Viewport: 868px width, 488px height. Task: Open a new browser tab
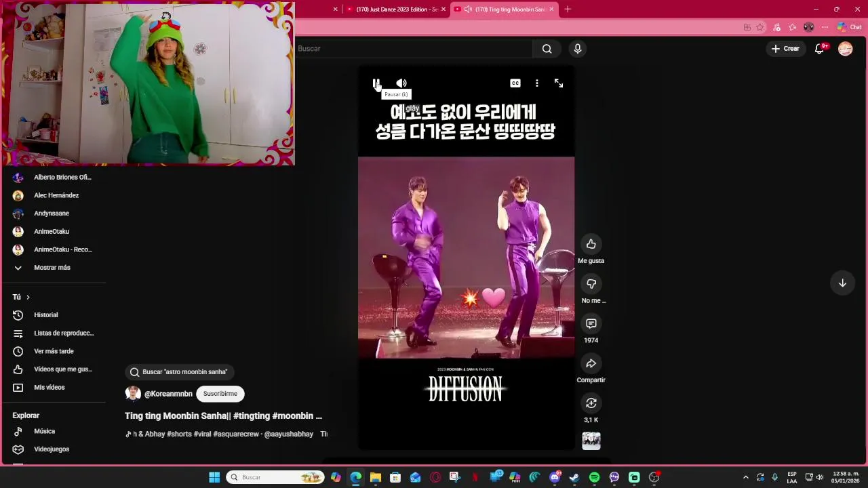click(x=568, y=9)
